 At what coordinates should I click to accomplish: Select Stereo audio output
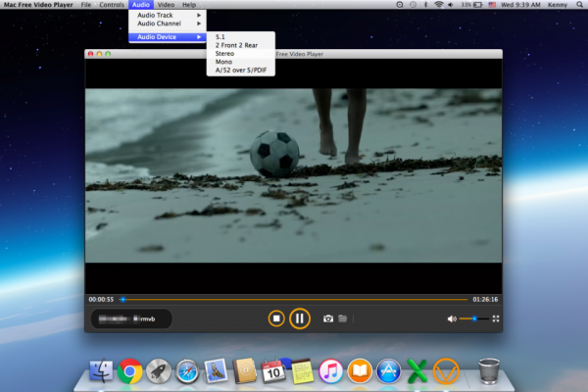pos(241,53)
